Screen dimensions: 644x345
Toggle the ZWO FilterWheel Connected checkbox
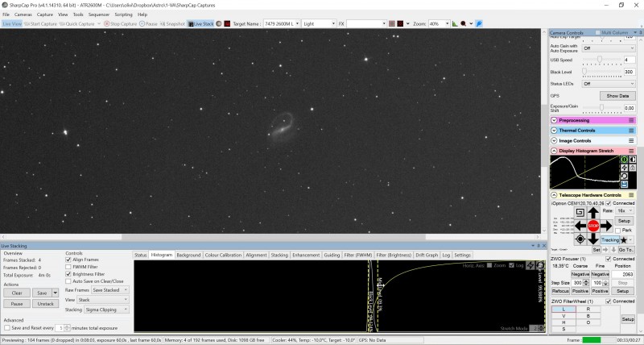click(x=609, y=301)
